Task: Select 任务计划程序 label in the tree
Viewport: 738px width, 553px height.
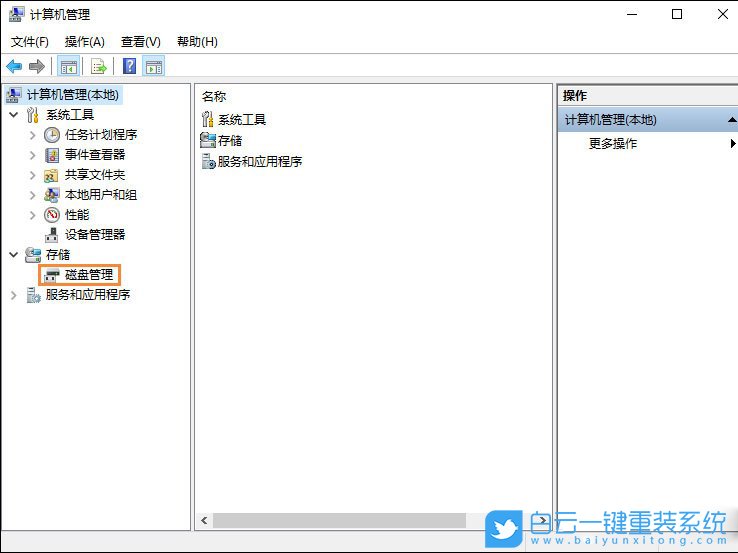Action: pos(101,135)
